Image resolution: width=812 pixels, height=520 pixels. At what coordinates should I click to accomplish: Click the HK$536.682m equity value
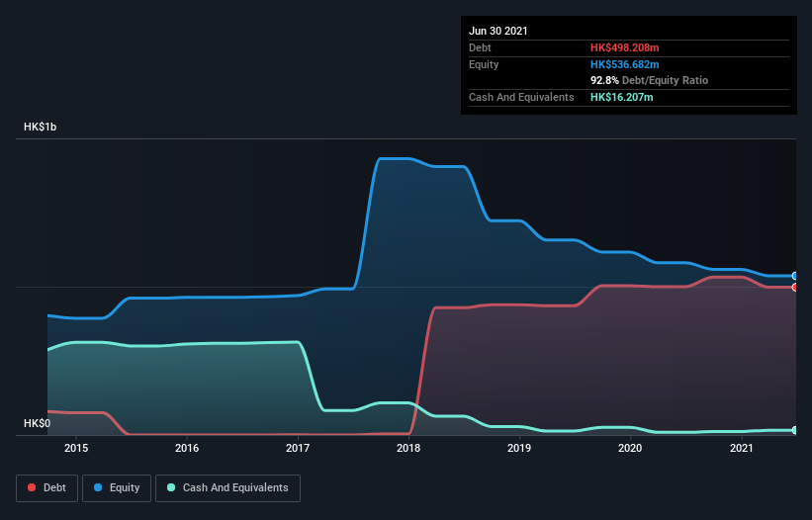pyautogui.click(x=624, y=64)
